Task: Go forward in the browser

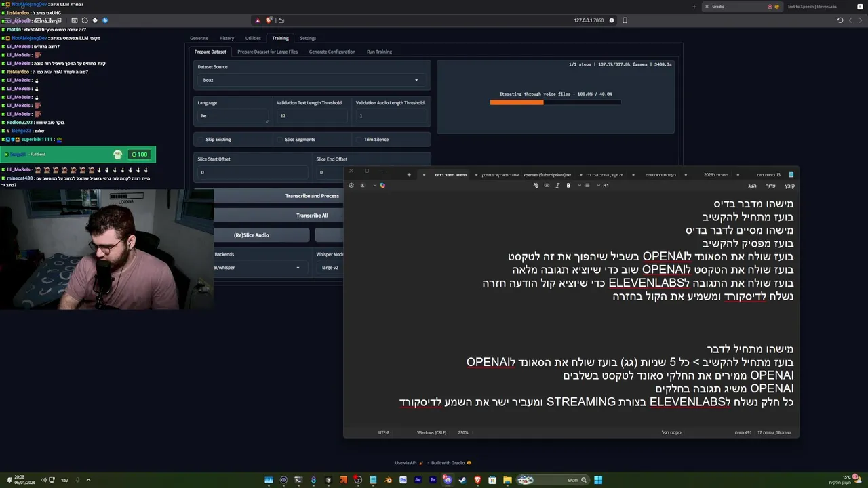Action: coord(850,20)
